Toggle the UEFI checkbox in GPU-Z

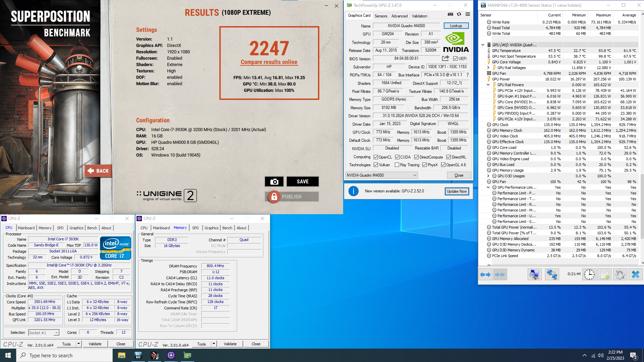(455, 58)
